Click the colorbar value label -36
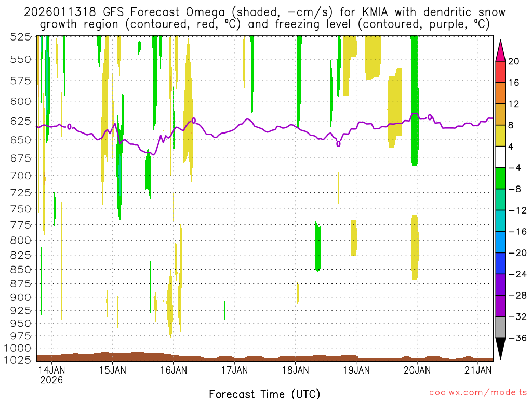Screen dimensions: 532x399 tap(517, 338)
